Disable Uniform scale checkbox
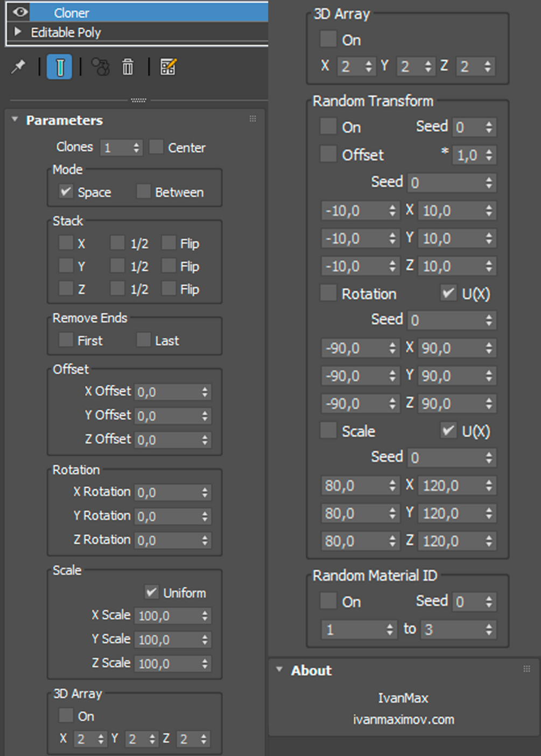Viewport: 541px width, 756px height. click(152, 592)
